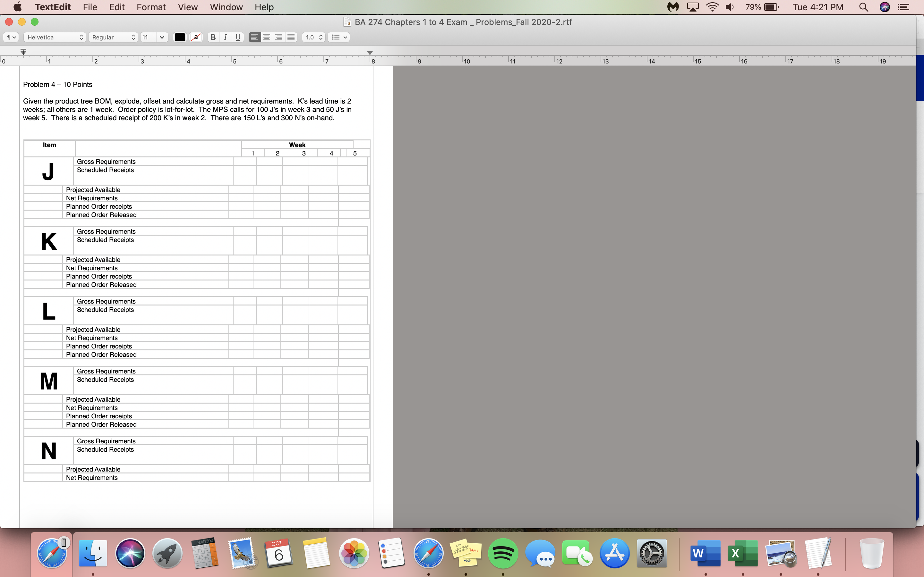The height and width of the screenshot is (577, 924).
Task: Open the text color well
Action: click(x=179, y=37)
